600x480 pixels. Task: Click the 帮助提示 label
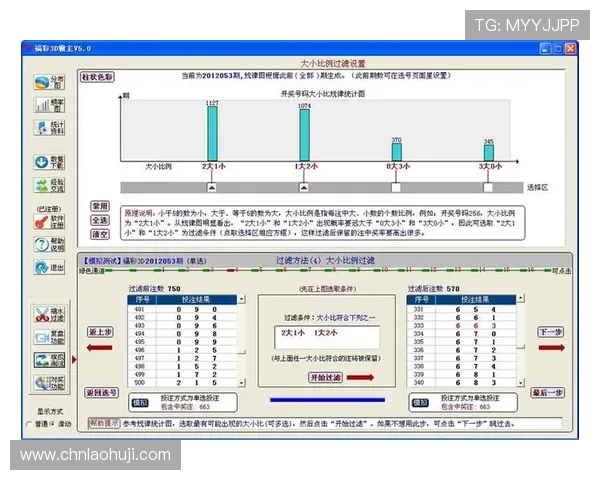(104, 423)
